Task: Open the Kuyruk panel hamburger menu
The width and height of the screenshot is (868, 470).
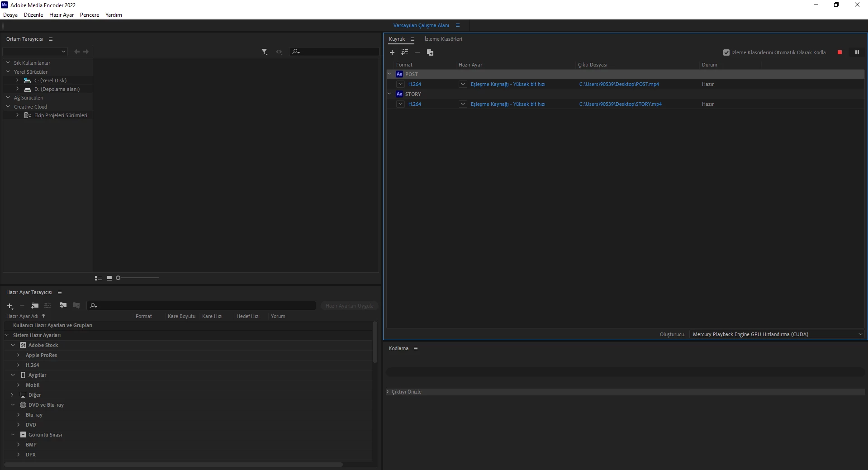Action: (413, 39)
